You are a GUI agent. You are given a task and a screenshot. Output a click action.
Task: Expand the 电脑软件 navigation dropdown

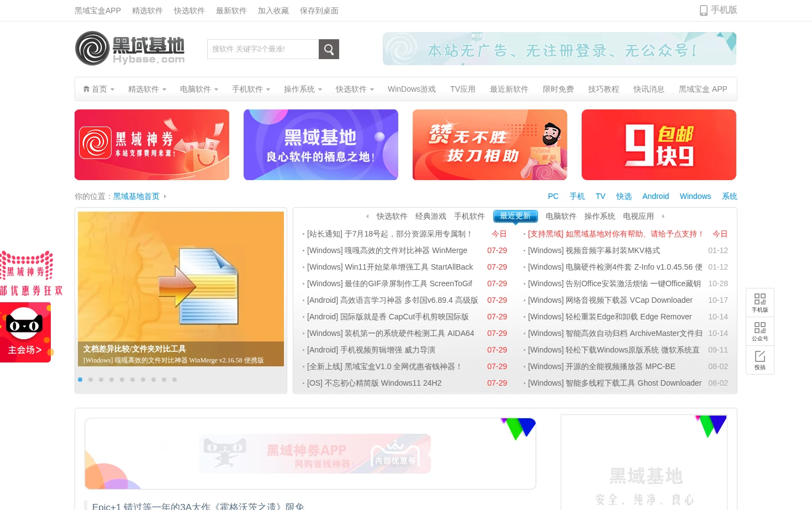(x=217, y=90)
